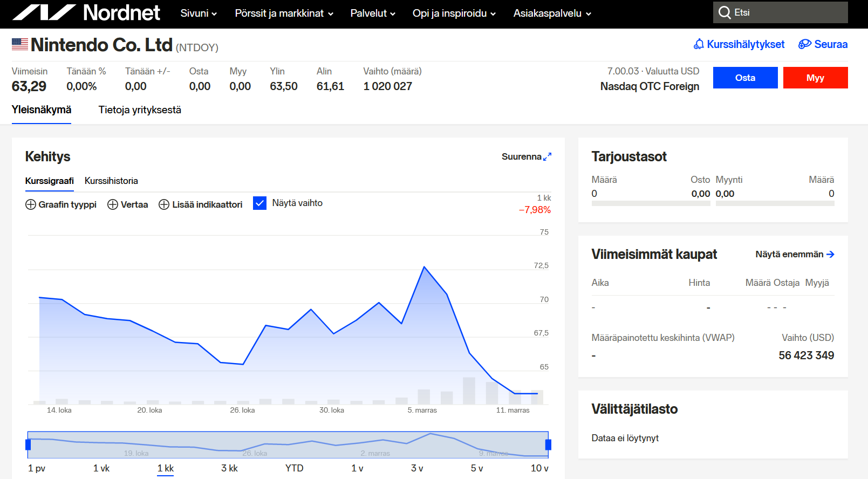Image resolution: width=868 pixels, height=479 pixels.
Task: Click the left range slider handle
Action: (28, 444)
